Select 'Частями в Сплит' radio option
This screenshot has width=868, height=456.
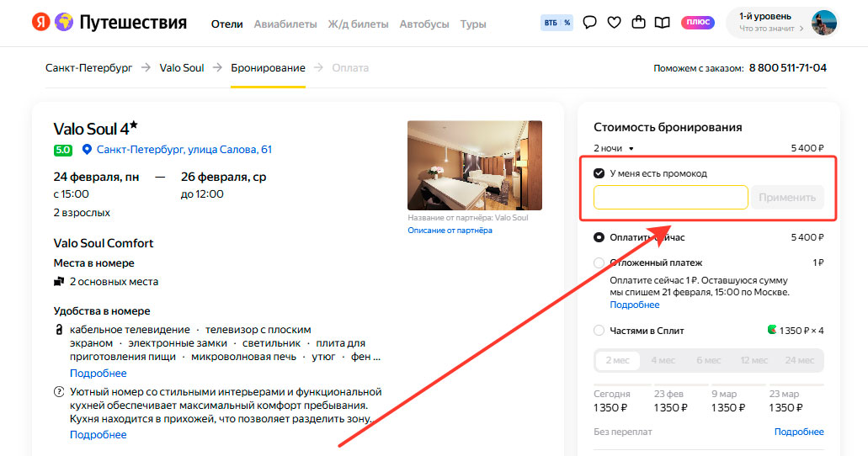(x=599, y=331)
